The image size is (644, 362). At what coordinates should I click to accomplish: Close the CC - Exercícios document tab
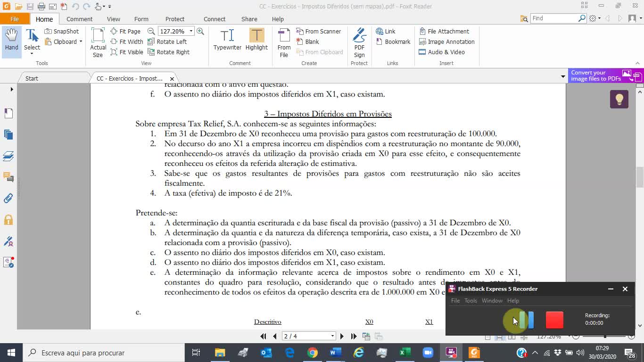point(172,79)
